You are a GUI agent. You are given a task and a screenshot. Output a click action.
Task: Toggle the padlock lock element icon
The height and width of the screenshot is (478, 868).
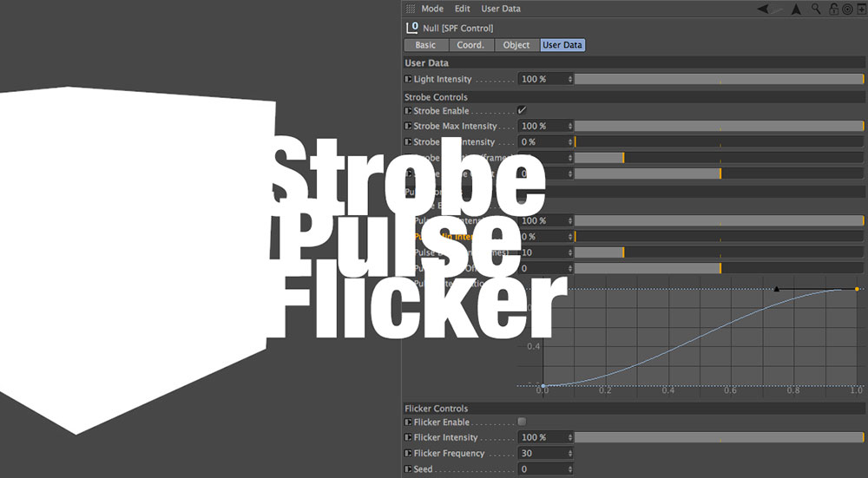pos(833,9)
